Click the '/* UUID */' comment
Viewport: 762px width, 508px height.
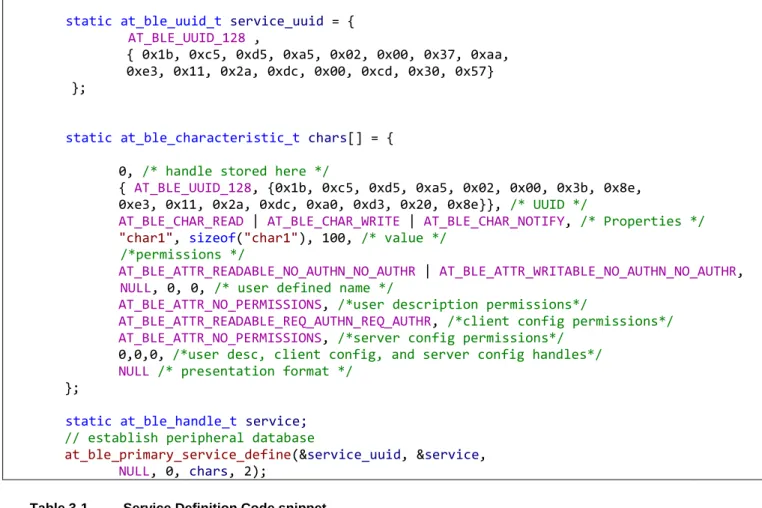point(549,204)
